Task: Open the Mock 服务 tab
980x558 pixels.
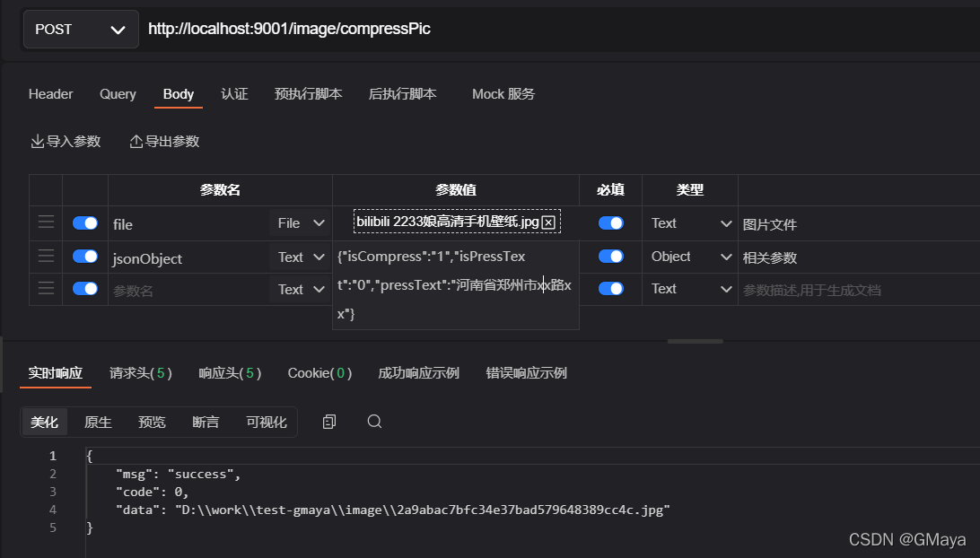Action: pos(503,93)
